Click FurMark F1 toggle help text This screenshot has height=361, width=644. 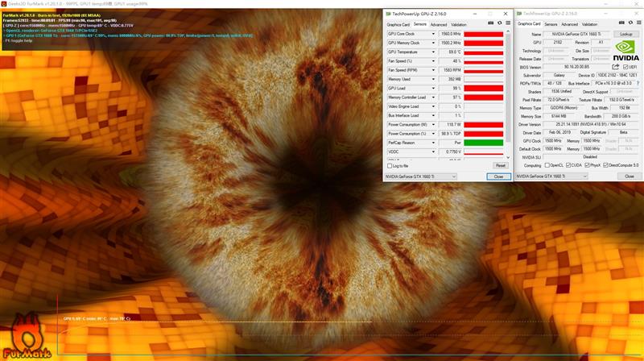point(19,41)
